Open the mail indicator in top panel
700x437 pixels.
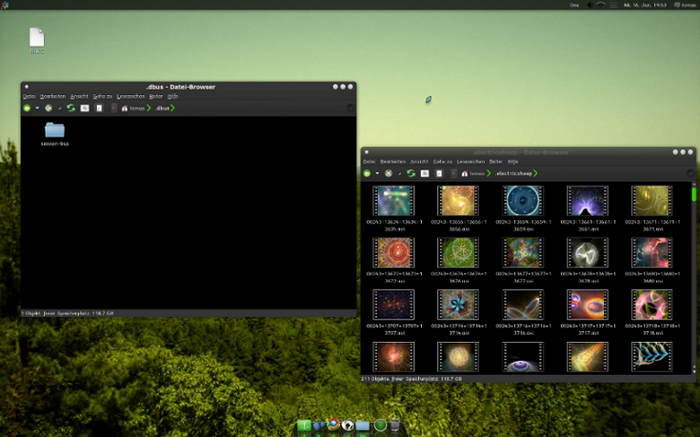point(613,5)
